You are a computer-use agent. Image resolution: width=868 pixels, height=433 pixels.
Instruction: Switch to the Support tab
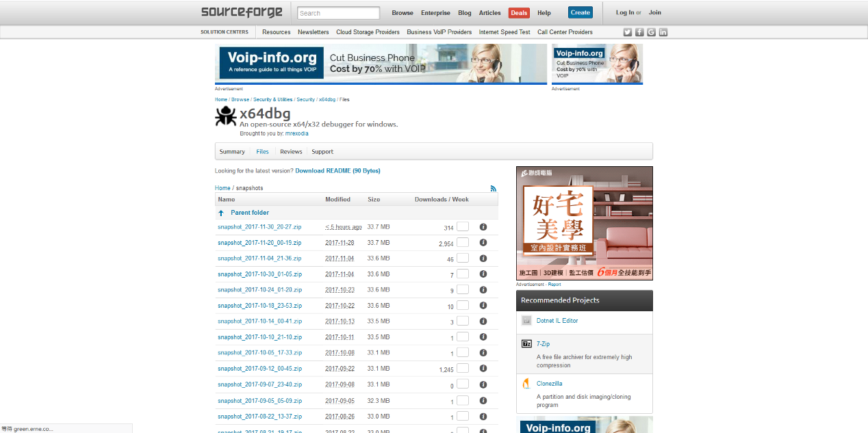pos(322,152)
